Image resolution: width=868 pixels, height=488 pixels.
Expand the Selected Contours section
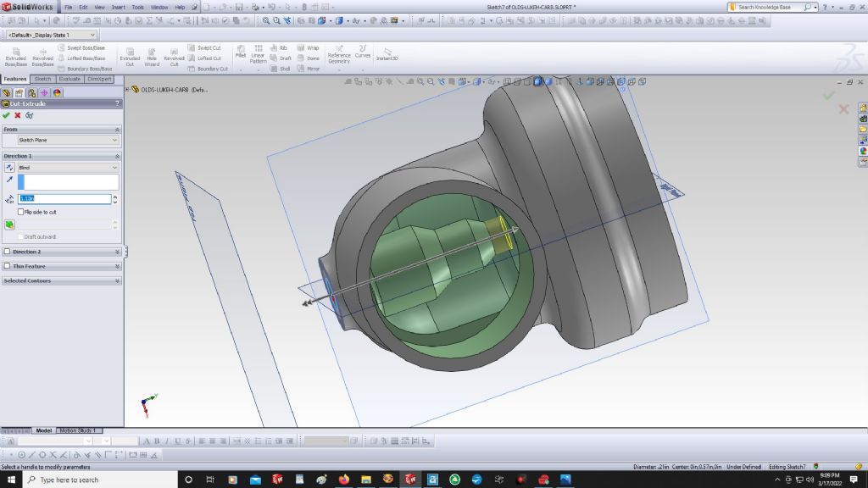[x=117, y=280]
